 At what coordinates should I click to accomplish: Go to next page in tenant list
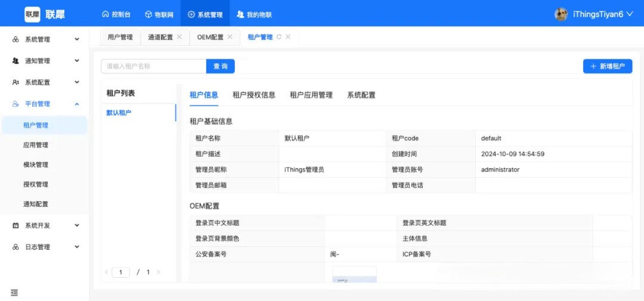click(158, 272)
